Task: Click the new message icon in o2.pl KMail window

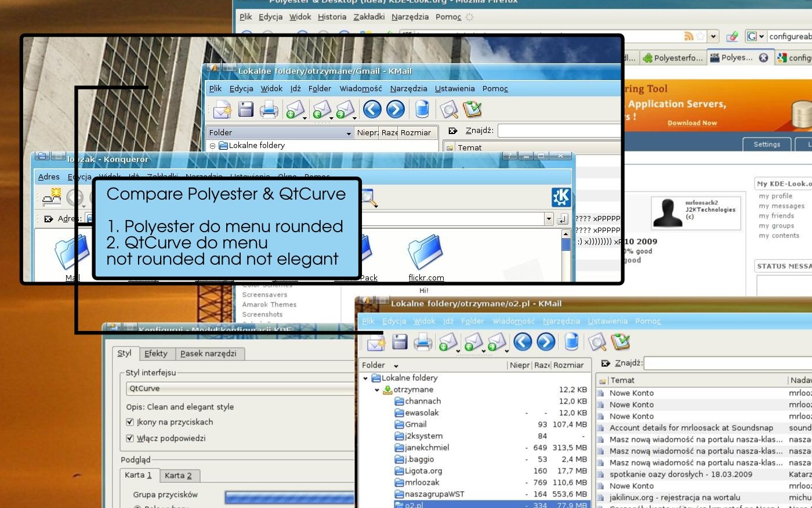Action: [376, 342]
